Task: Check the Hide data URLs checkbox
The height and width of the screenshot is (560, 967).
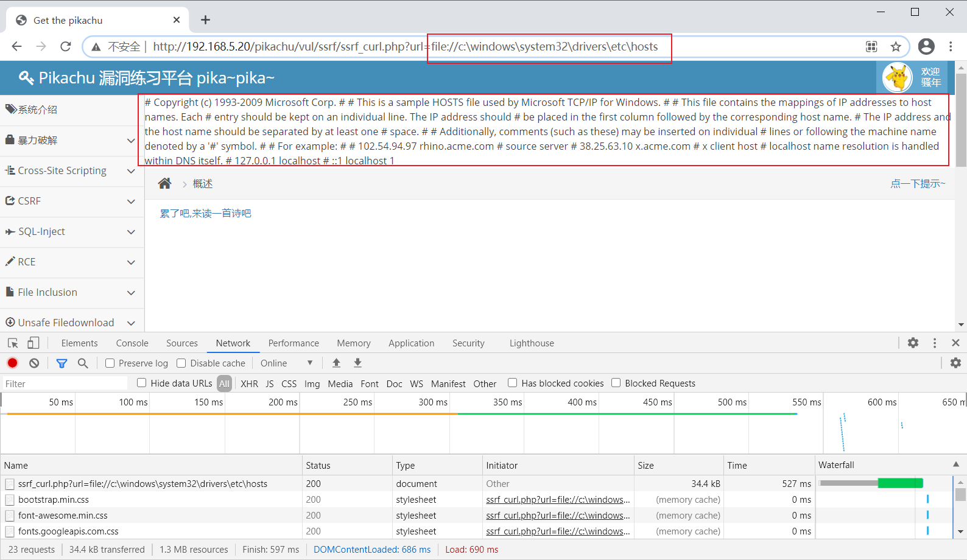Action: [x=141, y=383]
